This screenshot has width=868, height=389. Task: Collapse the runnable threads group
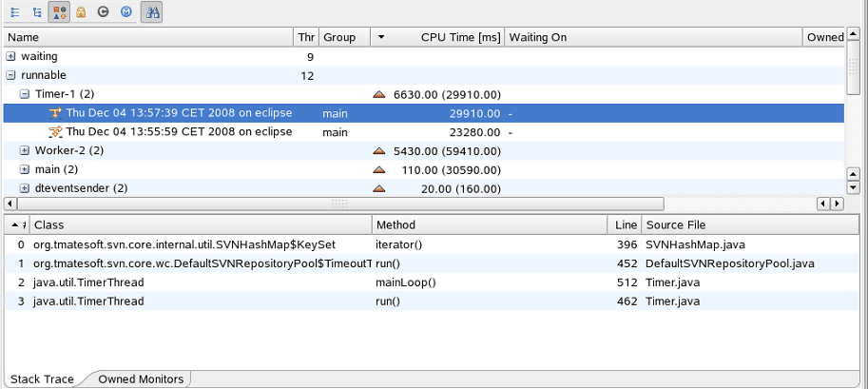click(11, 75)
